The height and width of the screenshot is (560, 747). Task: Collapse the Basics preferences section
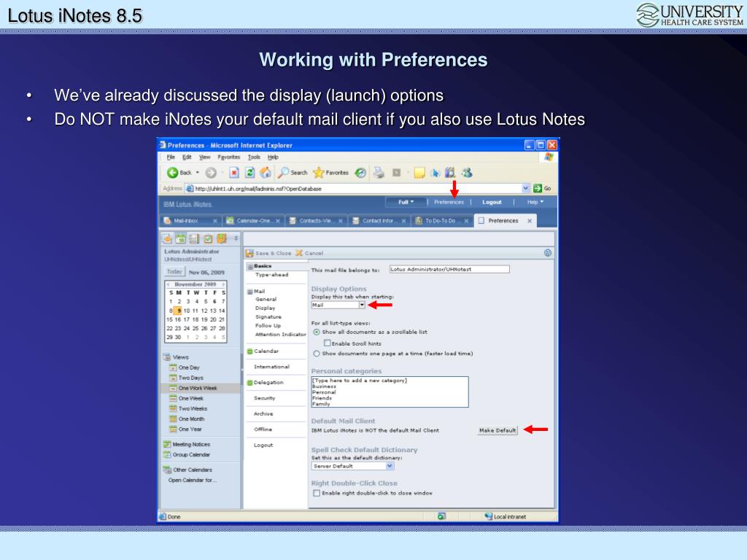pos(250,267)
